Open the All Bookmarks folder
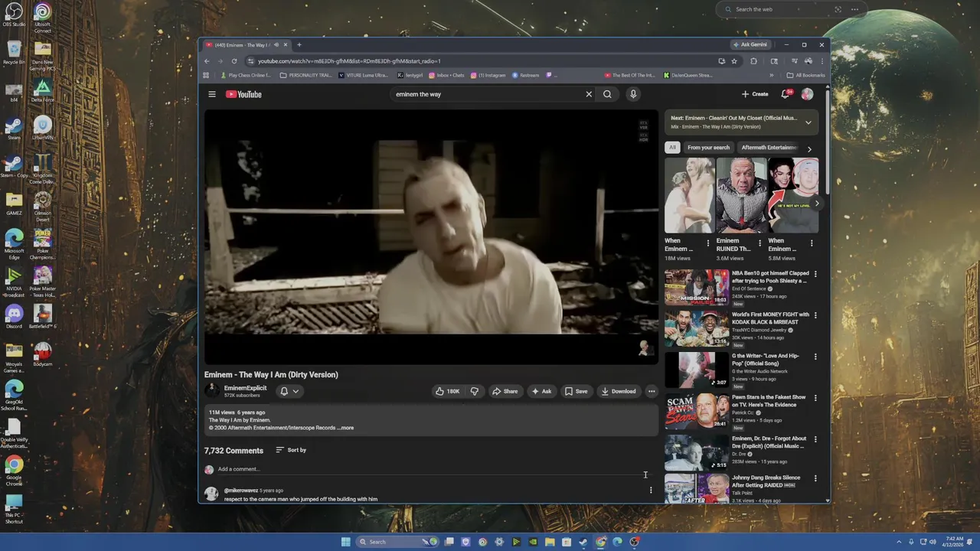 click(805, 75)
